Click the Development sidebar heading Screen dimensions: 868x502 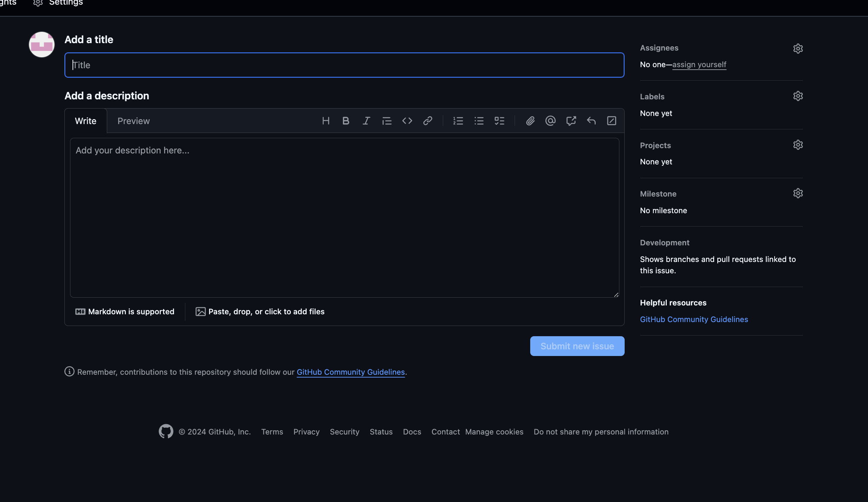pos(665,243)
